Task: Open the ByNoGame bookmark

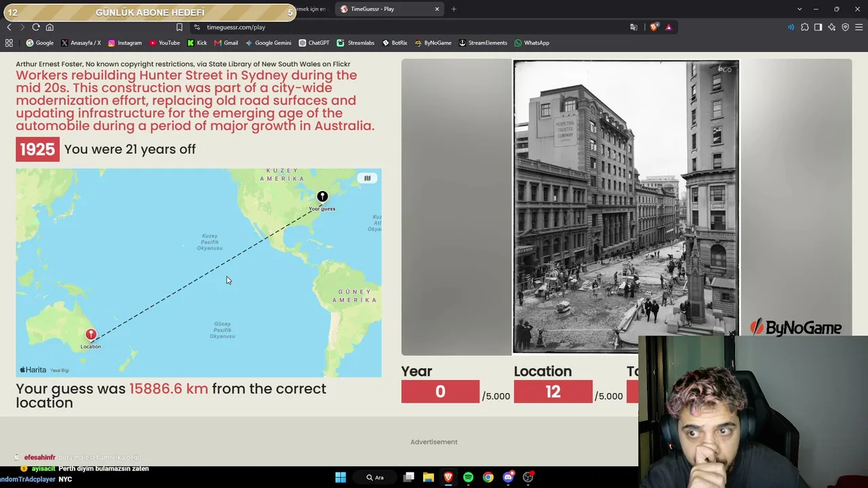Action: [x=433, y=43]
